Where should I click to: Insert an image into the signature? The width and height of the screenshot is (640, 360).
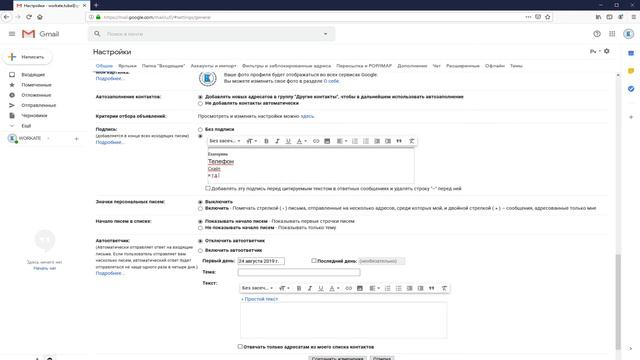[327, 141]
